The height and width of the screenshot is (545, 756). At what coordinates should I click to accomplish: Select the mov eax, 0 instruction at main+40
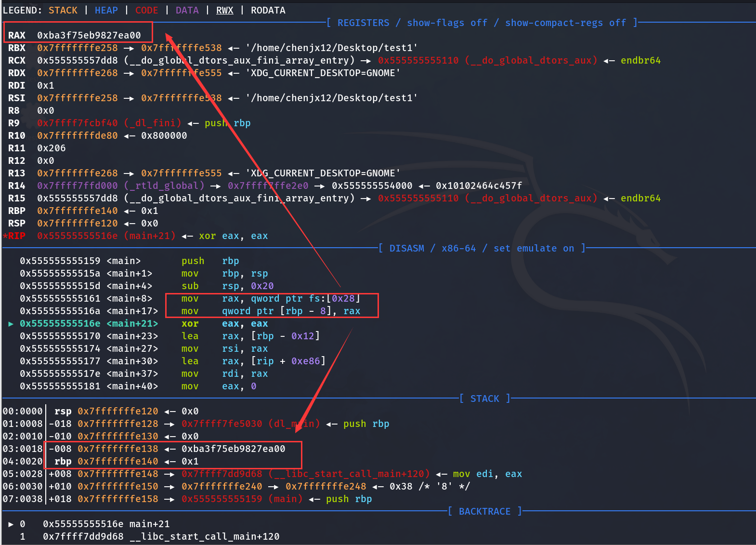[219, 386]
